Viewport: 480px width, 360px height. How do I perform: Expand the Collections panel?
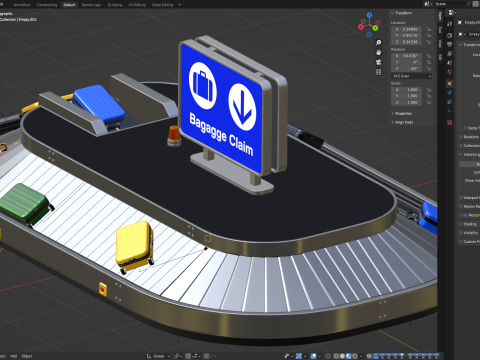tap(469, 146)
